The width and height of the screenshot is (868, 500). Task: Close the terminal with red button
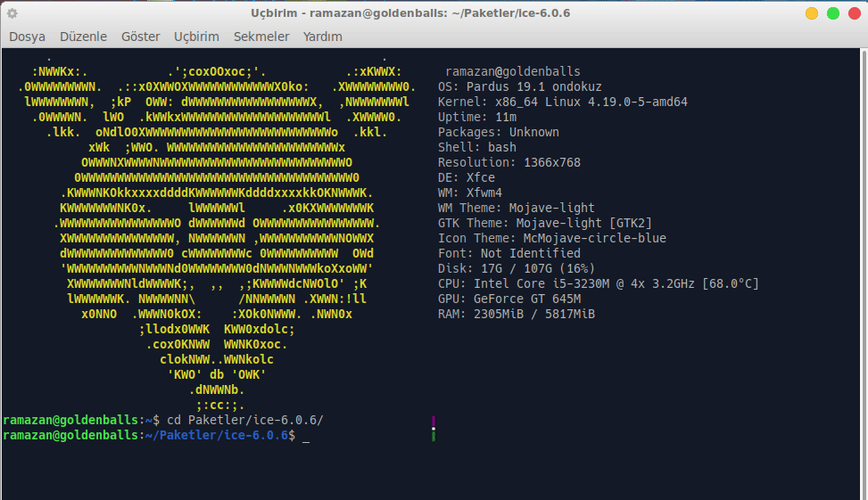pos(855,13)
